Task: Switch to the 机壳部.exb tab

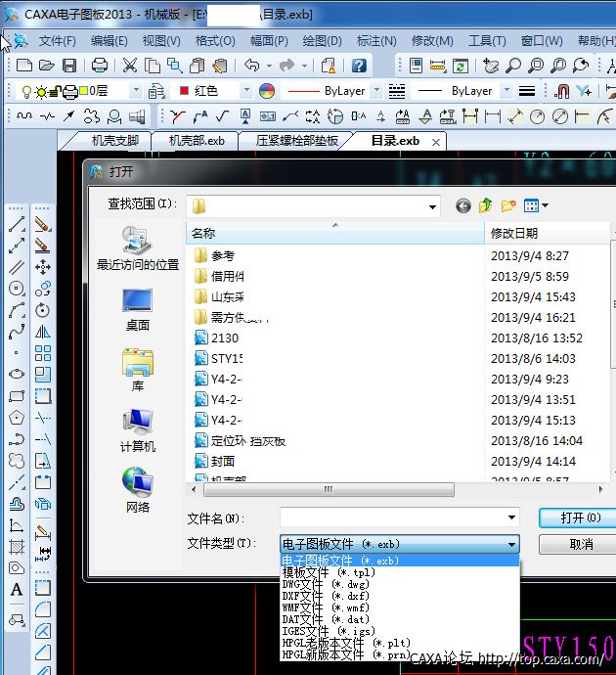Action: point(197,141)
